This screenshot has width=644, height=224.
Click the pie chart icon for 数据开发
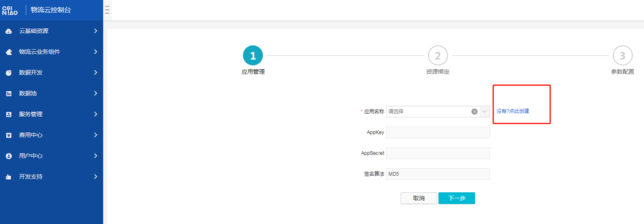coord(9,73)
